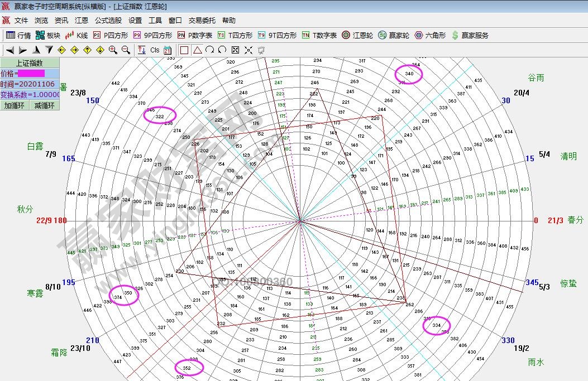Click the 减循环 button
588x381 pixels.
45,105
